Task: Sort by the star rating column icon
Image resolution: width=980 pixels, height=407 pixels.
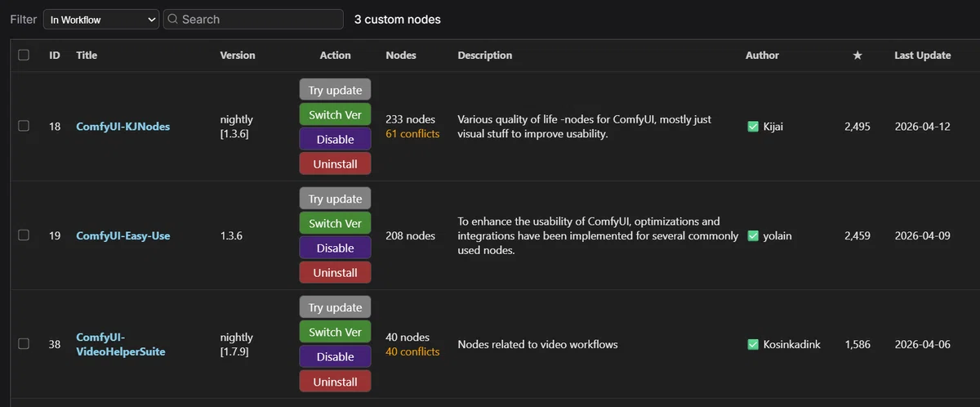Action: 857,56
